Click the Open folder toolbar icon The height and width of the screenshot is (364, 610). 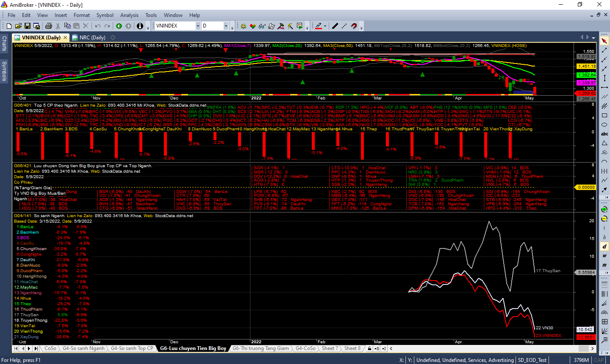(x=18, y=26)
